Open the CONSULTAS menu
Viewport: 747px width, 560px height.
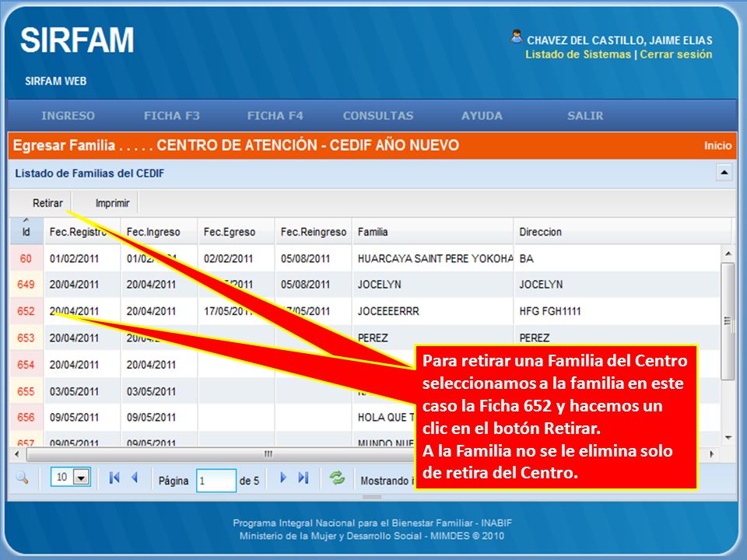[378, 116]
